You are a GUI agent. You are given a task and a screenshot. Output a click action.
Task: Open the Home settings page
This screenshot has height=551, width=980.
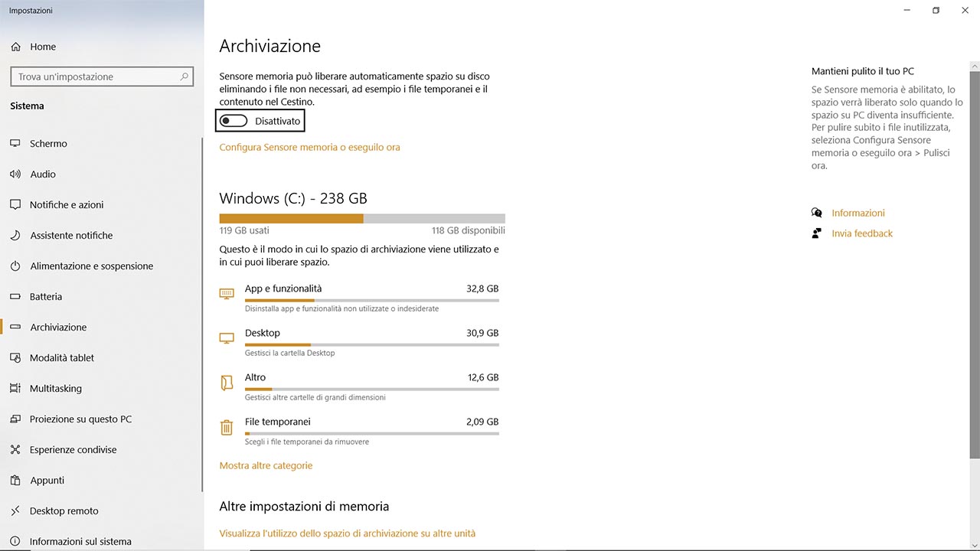point(101,47)
